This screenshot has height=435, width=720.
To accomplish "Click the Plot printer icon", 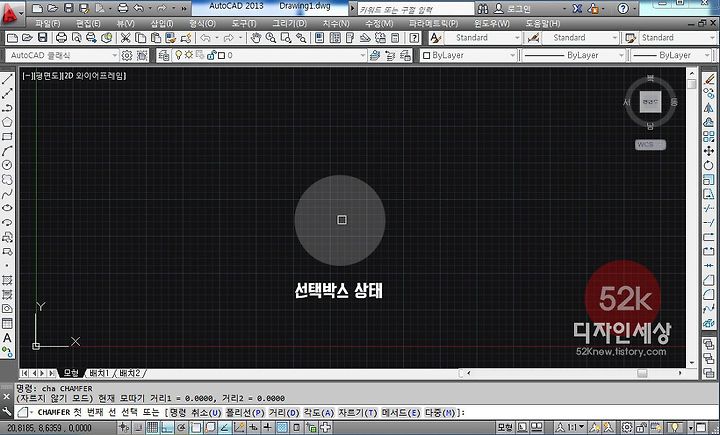I will [x=61, y=38].
